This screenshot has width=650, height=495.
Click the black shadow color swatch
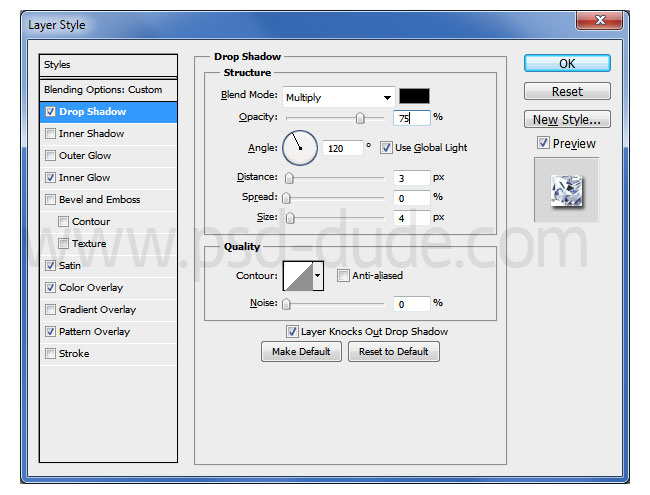point(414,96)
